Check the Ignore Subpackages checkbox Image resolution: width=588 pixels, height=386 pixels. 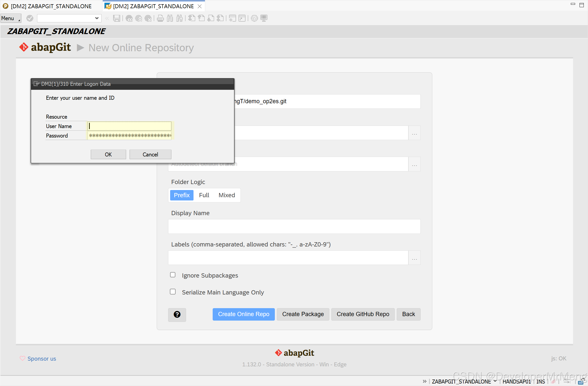(173, 275)
